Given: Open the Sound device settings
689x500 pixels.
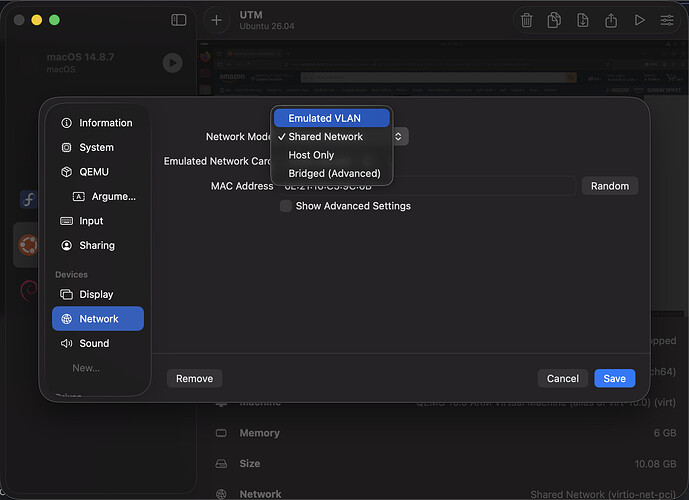Looking at the screenshot, I should click(98, 343).
